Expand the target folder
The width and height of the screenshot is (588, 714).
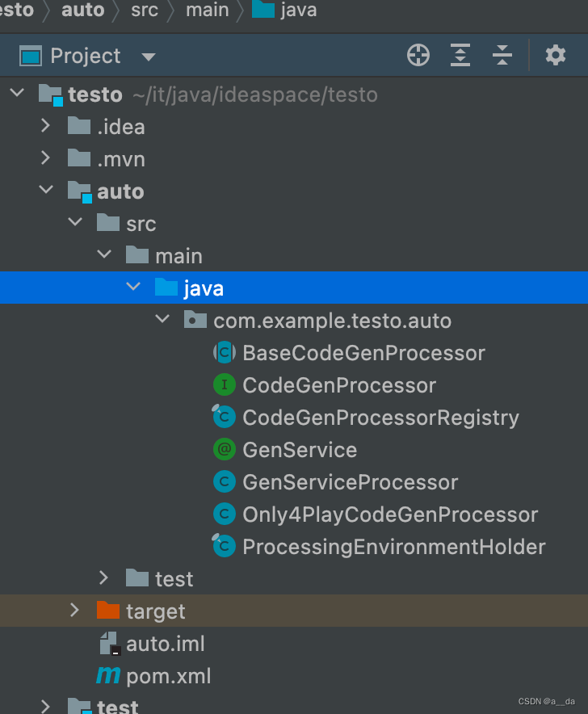74,611
